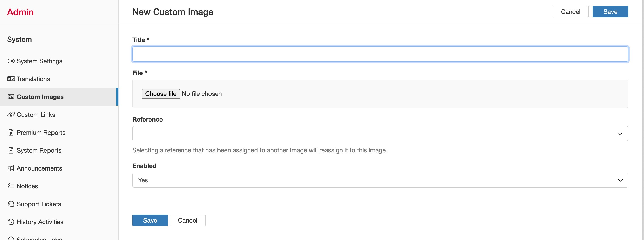
Task: Click the Admin logo link
Action: coord(20,12)
